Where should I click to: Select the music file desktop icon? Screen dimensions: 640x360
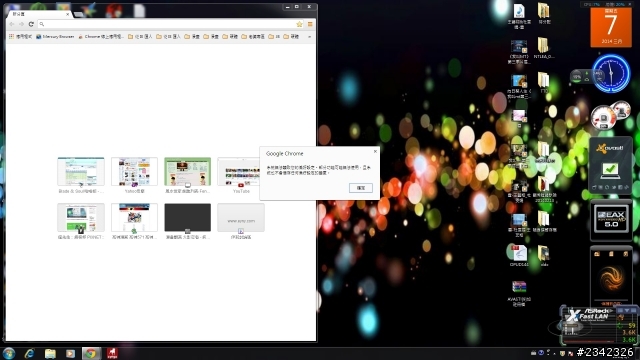click(519, 16)
